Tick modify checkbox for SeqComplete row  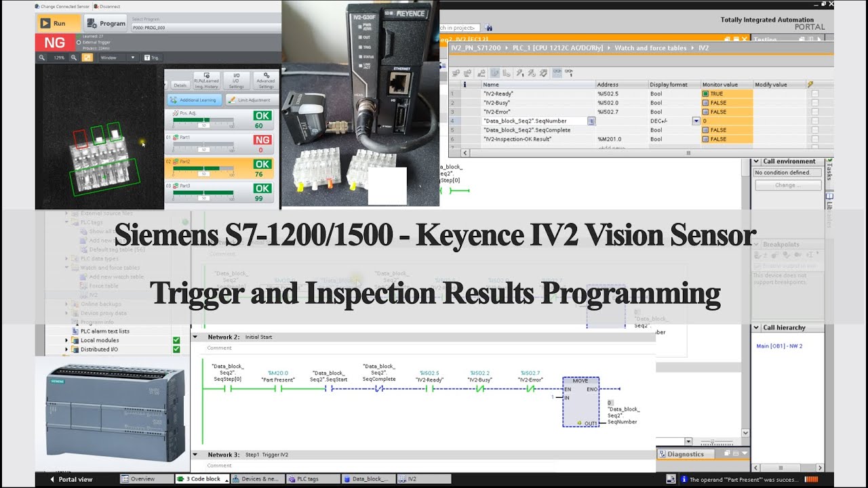[x=814, y=130]
